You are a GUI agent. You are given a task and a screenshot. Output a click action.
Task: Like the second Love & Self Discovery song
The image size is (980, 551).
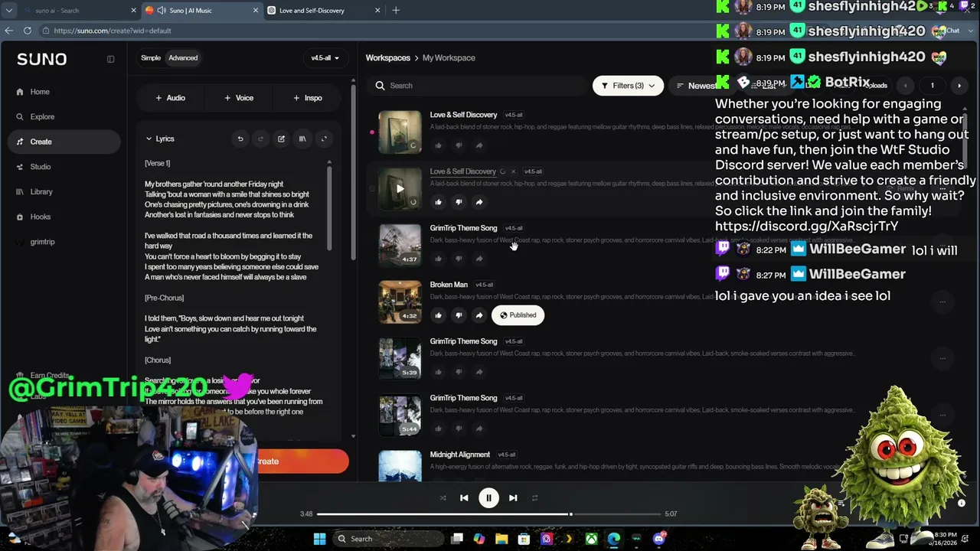439,202
